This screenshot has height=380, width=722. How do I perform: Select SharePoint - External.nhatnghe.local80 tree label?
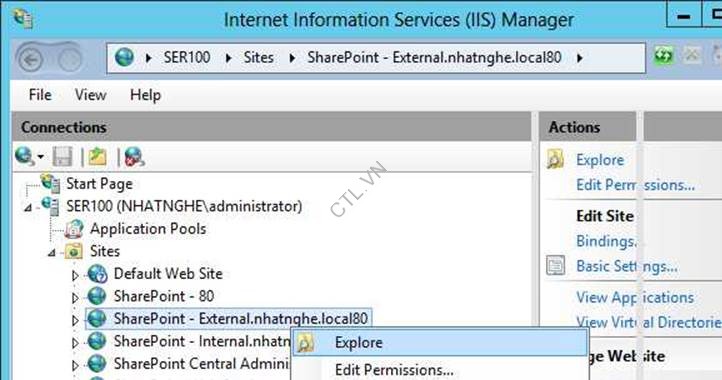(x=241, y=318)
